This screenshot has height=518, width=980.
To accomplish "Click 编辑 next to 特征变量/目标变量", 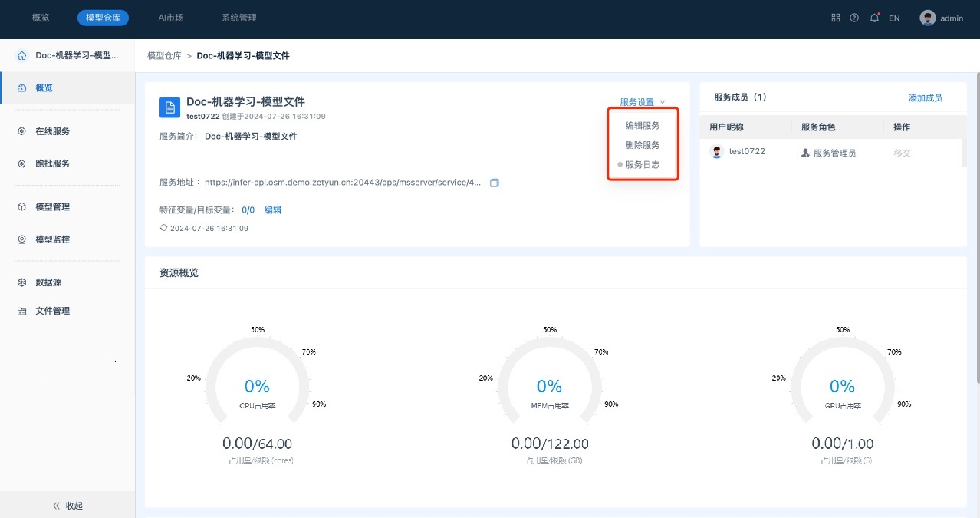I will [273, 210].
